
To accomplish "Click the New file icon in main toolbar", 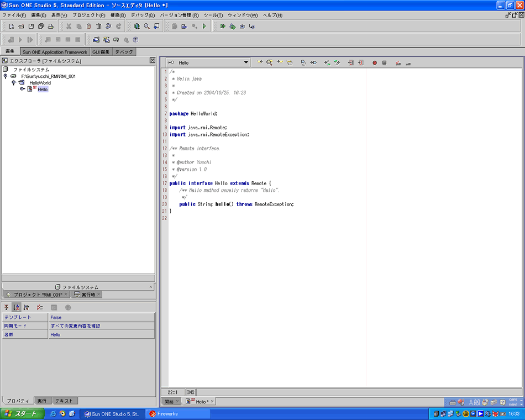I will pyautogui.click(x=12, y=26).
